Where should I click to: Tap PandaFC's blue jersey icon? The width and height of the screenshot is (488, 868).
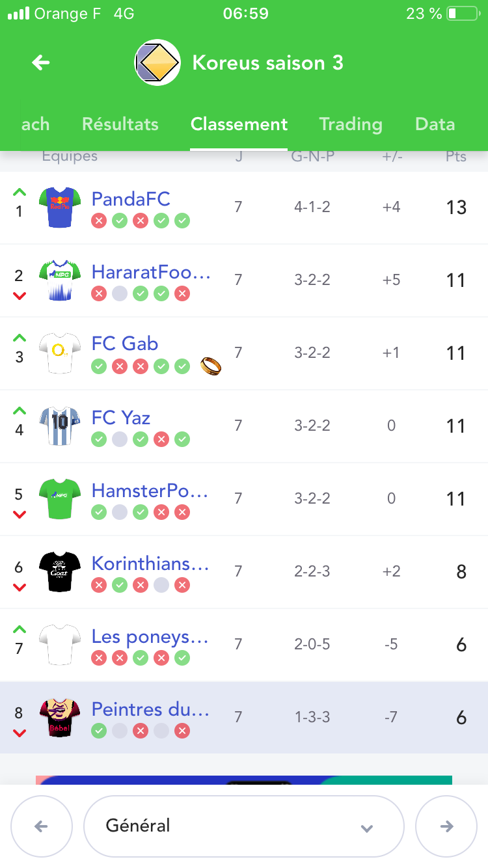coord(60,208)
